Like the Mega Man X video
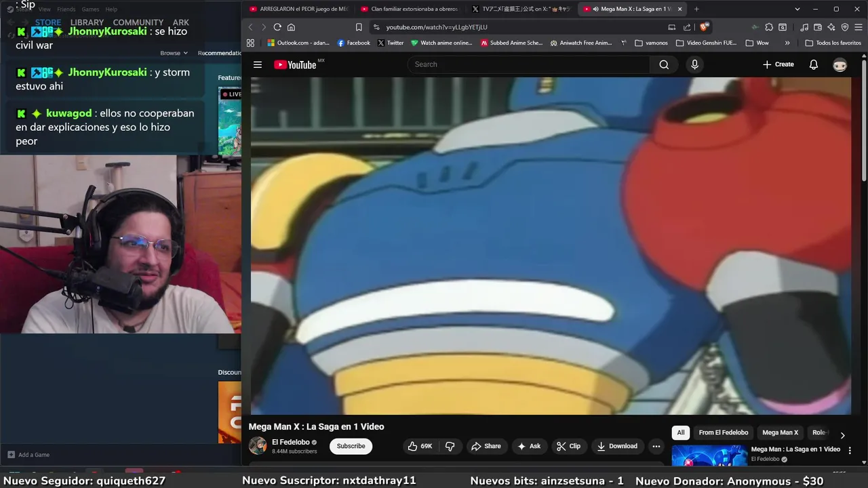 pyautogui.click(x=420, y=446)
